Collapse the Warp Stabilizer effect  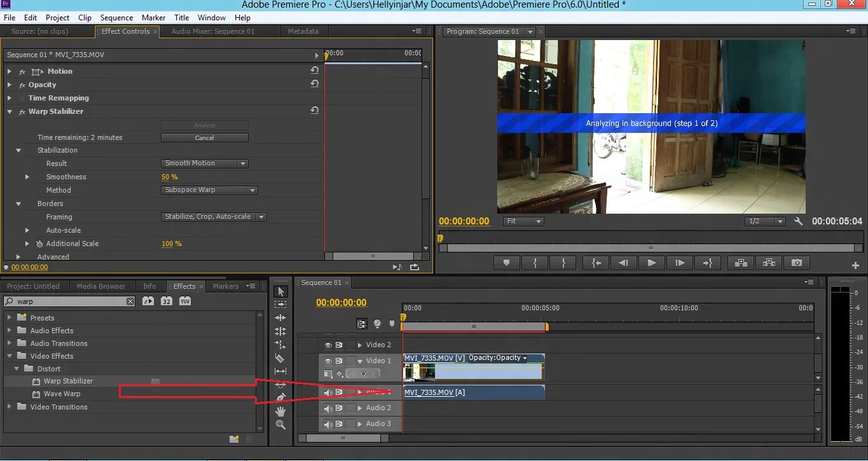(10, 111)
